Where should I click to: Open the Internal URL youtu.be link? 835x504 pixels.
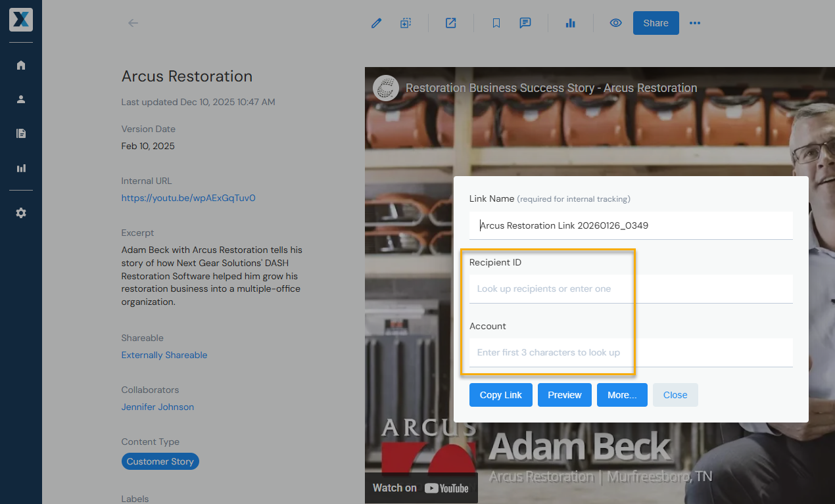[188, 198]
